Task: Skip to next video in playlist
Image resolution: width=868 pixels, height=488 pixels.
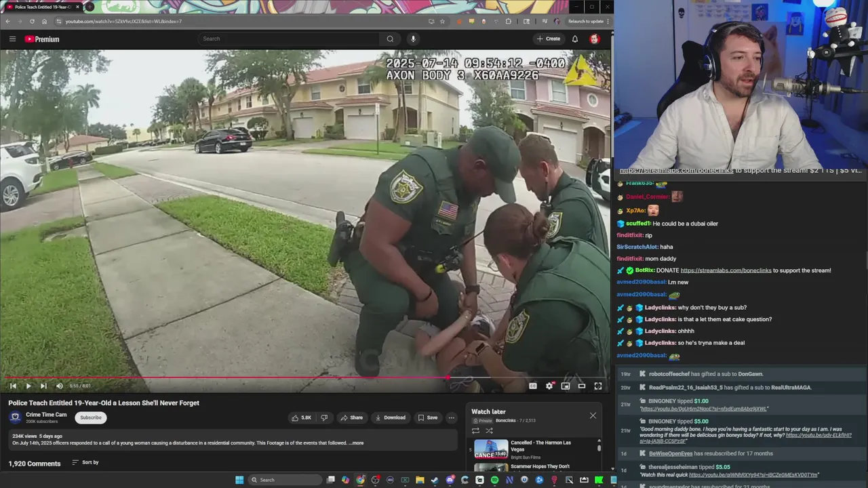Action: [x=43, y=386]
